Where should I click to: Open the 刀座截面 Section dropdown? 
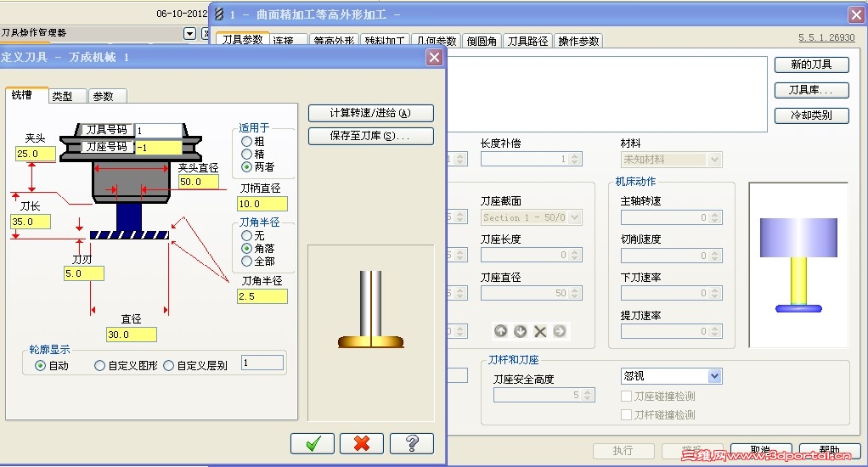[x=575, y=217]
